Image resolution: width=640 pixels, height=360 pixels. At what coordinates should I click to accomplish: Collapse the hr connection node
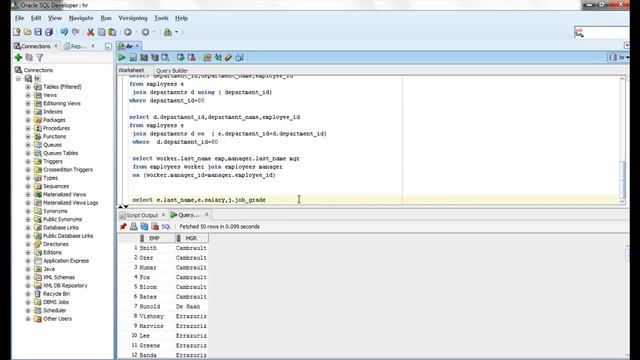(18, 78)
